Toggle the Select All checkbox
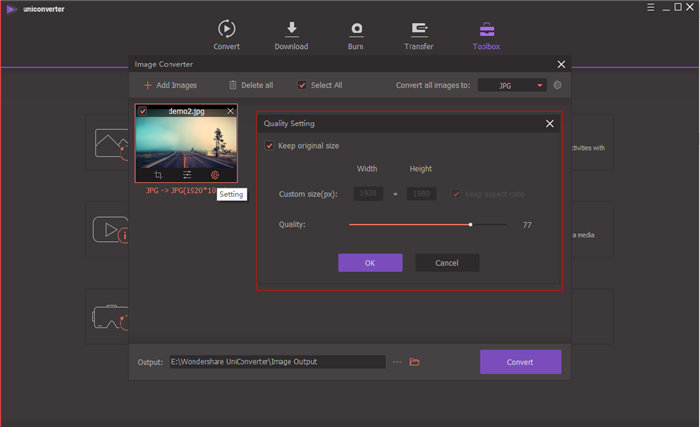The image size is (700, 427). 302,86
